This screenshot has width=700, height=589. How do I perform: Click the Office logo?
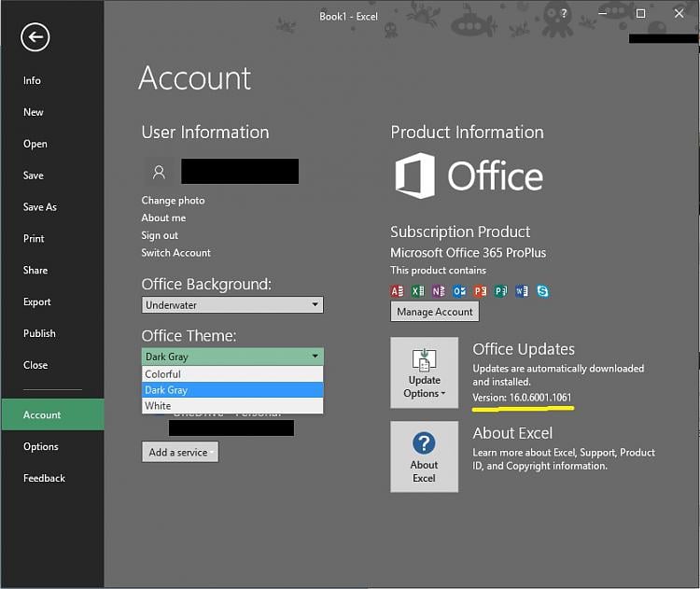pos(469,175)
